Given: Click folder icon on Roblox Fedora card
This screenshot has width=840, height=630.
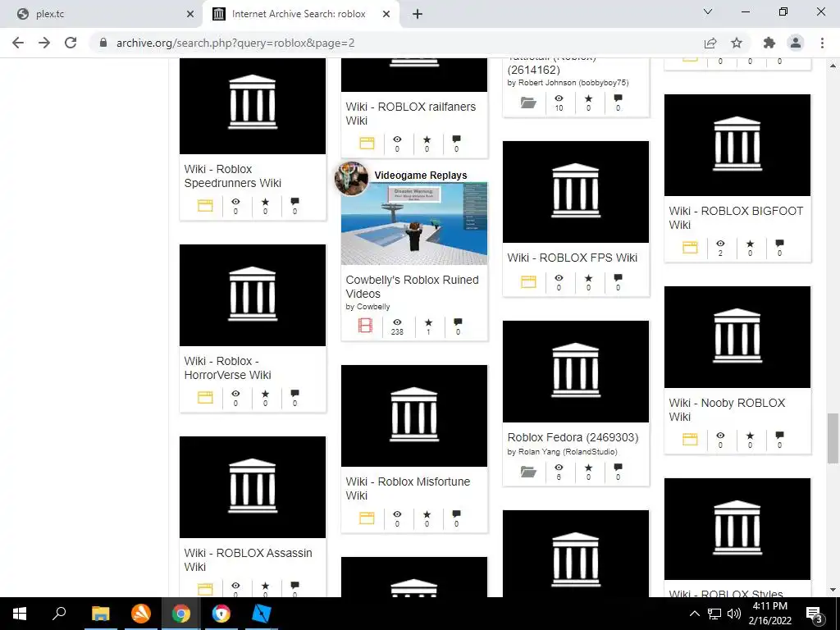Looking at the screenshot, I should point(528,472).
